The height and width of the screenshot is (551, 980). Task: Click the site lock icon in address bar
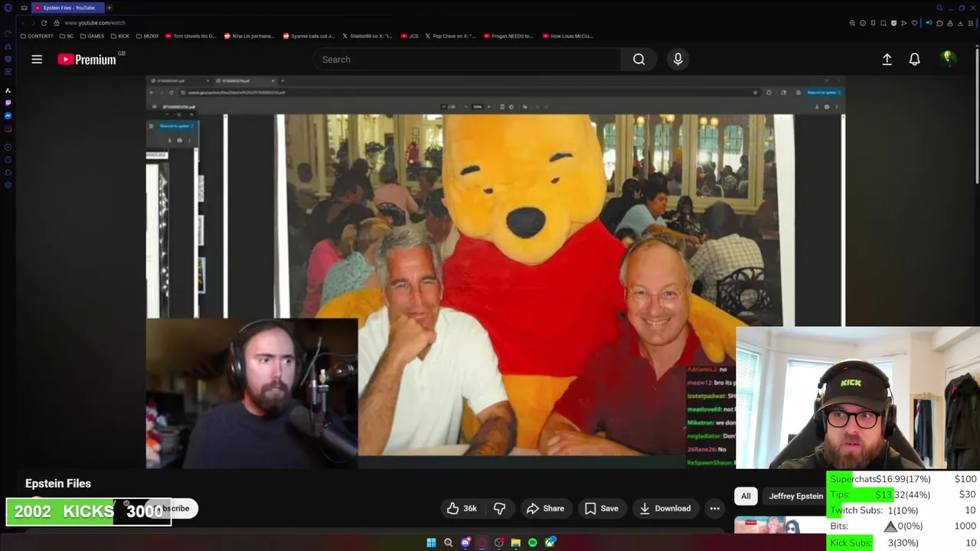pyautogui.click(x=57, y=23)
